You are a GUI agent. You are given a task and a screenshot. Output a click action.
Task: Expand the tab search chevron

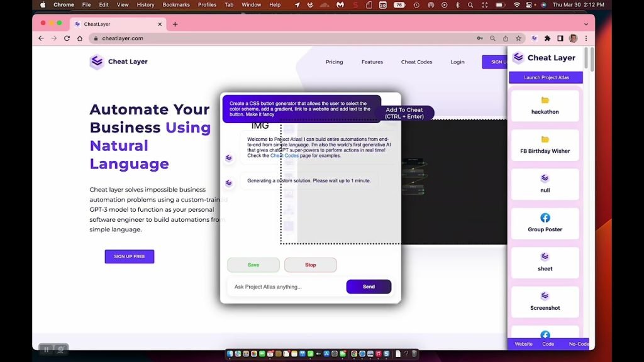tap(586, 25)
